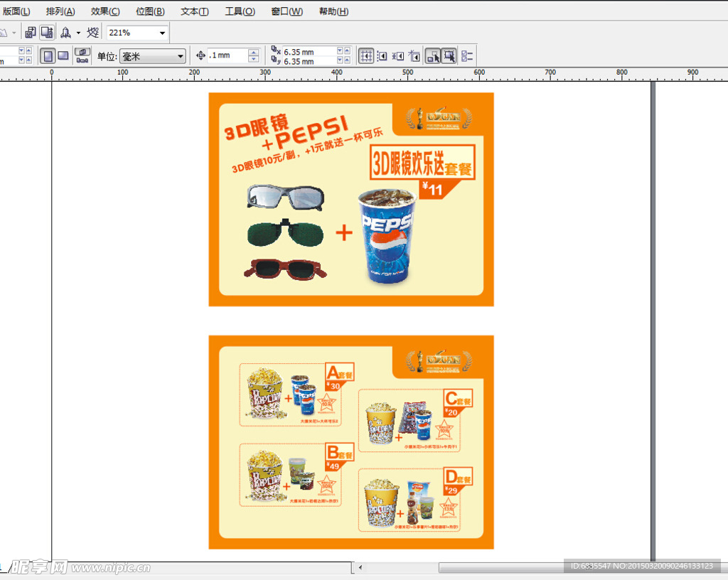Screen dimensions: 728x580
Task: Select portrait page orientation
Action: tap(47, 55)
